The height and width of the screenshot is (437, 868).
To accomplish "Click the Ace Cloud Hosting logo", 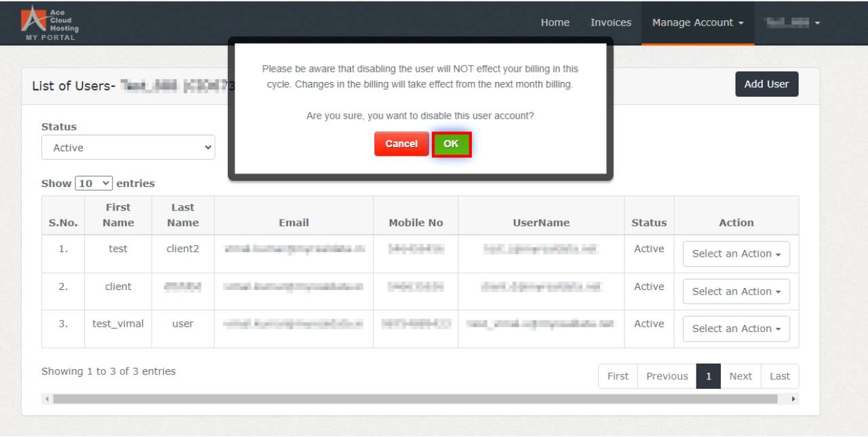I will coord(50,22).
